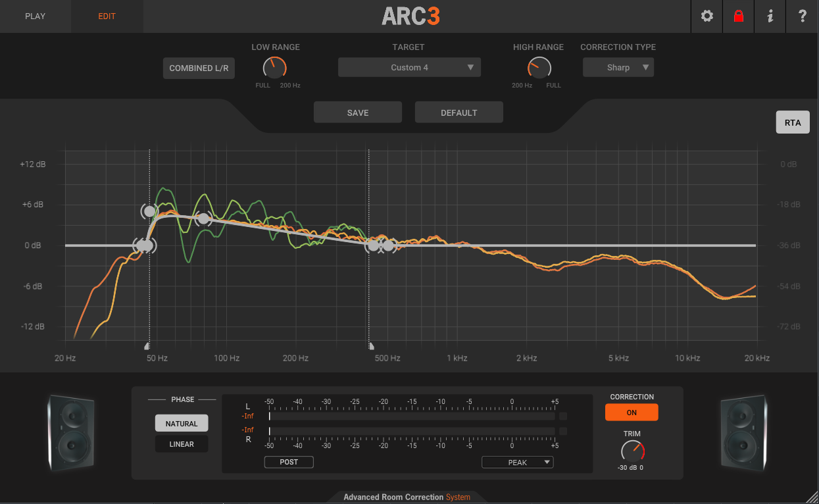Click the L channel level meter bar
This screenshot has width=819, height=504.
tap(412, 416)
